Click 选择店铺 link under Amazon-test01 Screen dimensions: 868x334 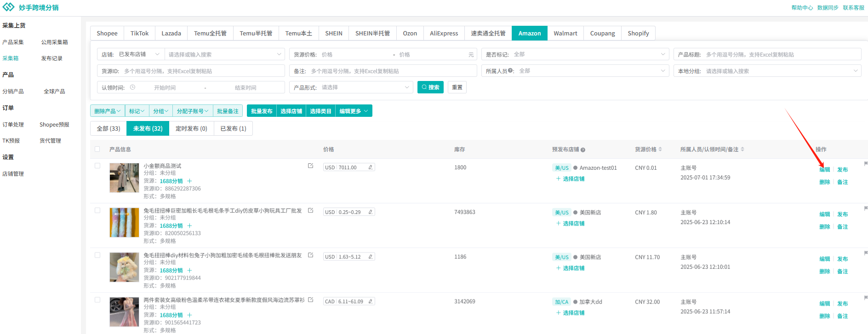coord(571,179)
